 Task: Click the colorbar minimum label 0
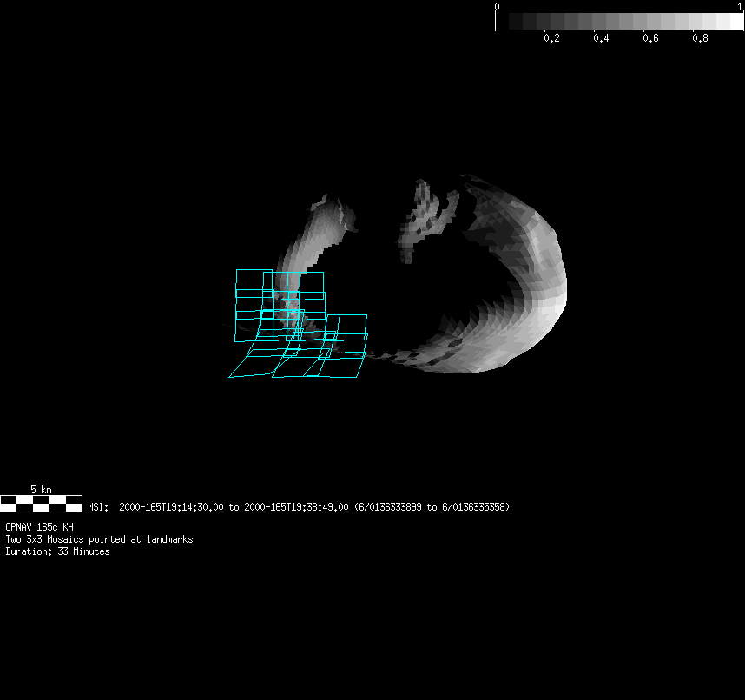tap(497, 6)
